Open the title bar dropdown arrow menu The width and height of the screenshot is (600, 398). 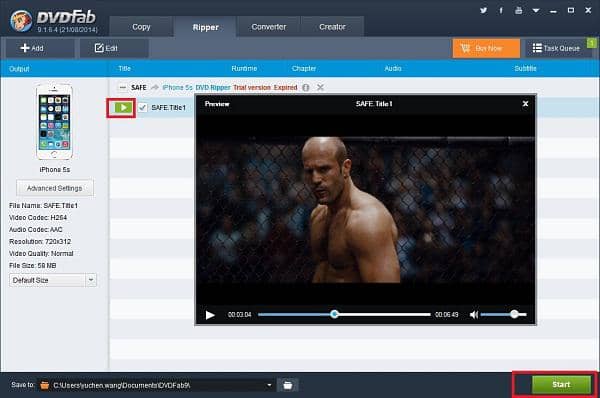[536, 10]
